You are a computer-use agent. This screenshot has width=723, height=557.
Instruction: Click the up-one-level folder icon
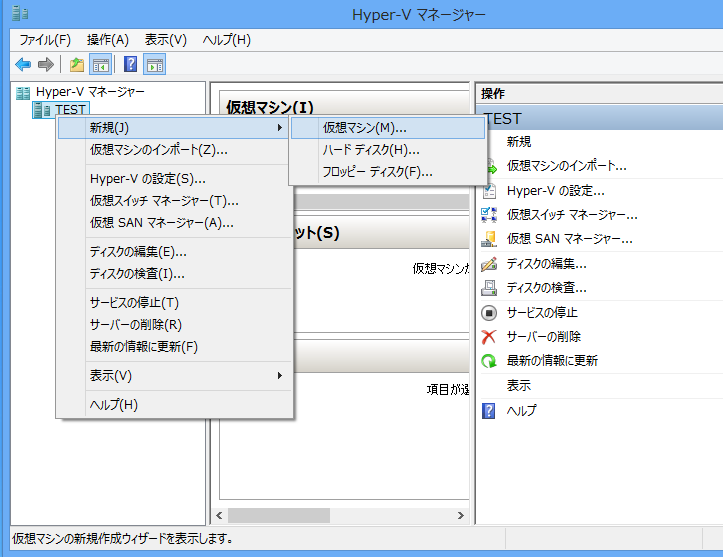tap(77, 65)
